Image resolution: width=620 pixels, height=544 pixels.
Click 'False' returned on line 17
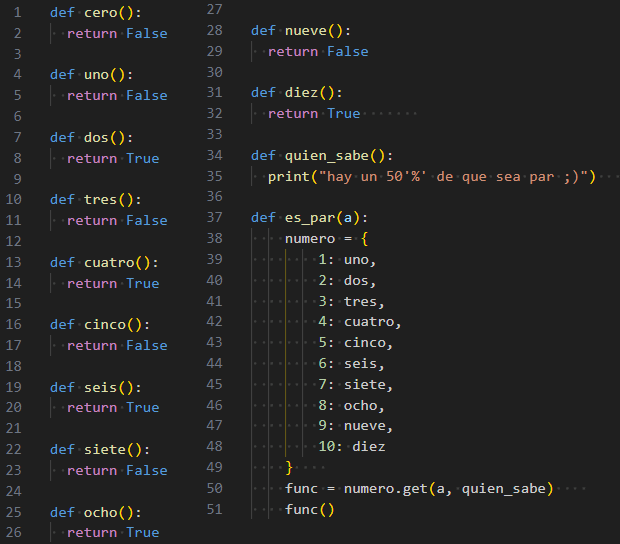147,346
